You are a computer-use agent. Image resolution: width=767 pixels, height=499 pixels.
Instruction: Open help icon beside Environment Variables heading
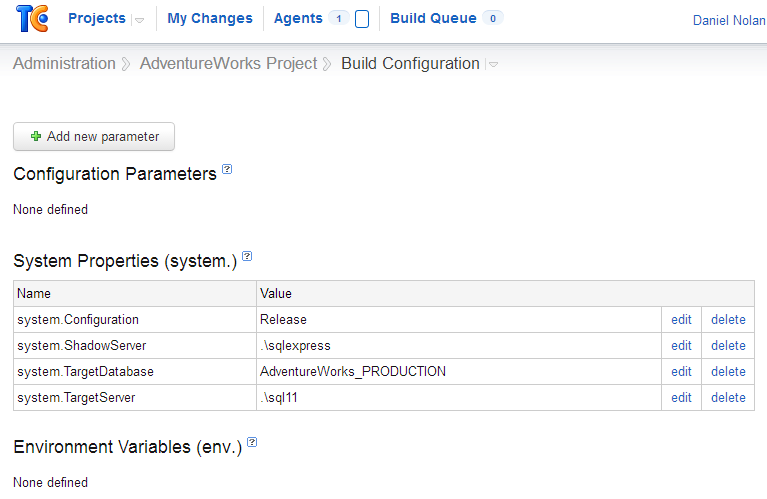click(x=252, y=442)
